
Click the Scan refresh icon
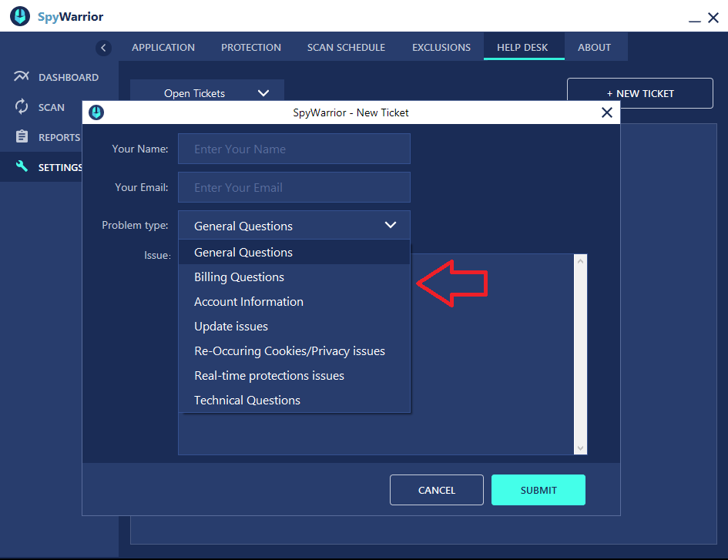pos(22,107)
